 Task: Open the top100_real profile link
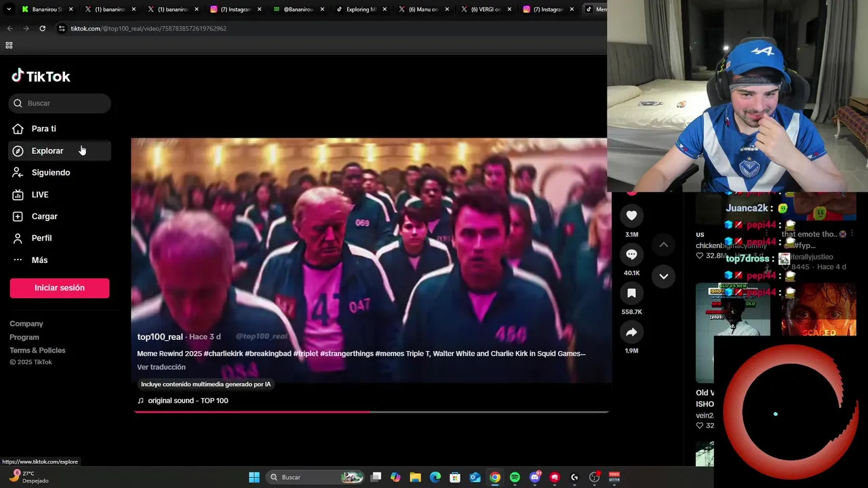(x=160, y=337)
